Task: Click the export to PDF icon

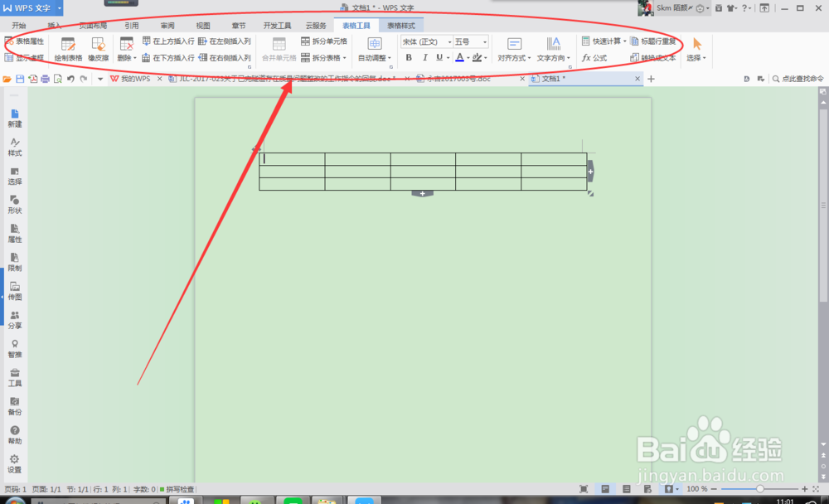Action: (33, 79)
